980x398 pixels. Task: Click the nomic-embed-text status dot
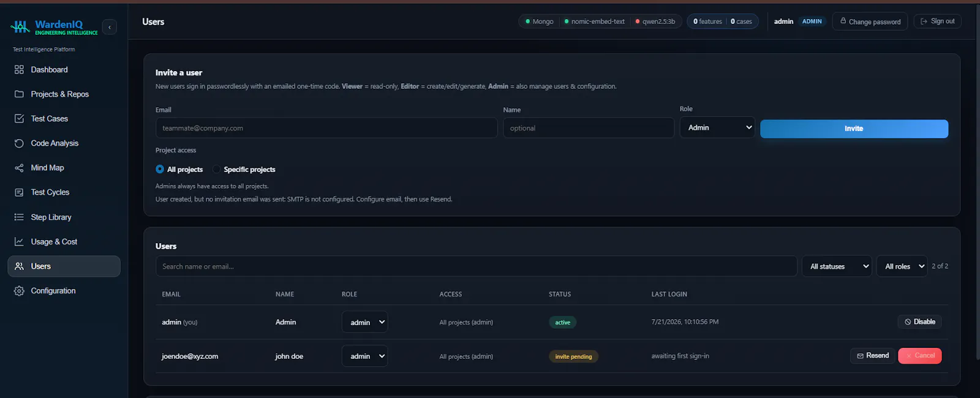pos(567,21)
